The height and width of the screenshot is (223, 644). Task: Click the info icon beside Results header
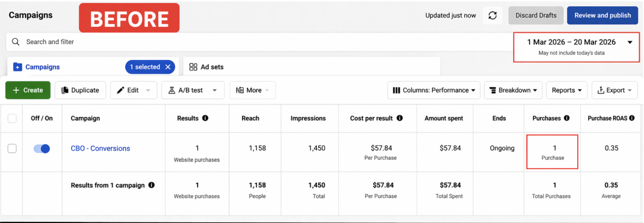205,118
